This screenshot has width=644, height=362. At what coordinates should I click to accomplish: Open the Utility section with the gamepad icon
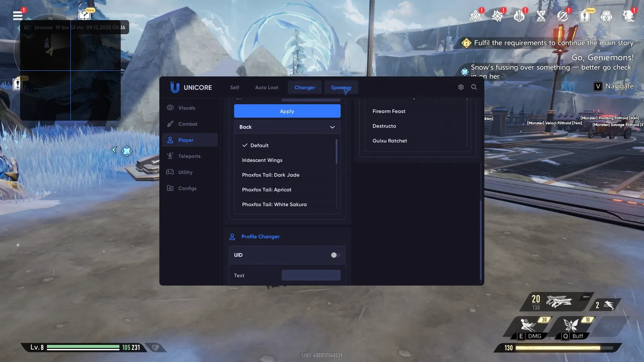pos(170,172)
